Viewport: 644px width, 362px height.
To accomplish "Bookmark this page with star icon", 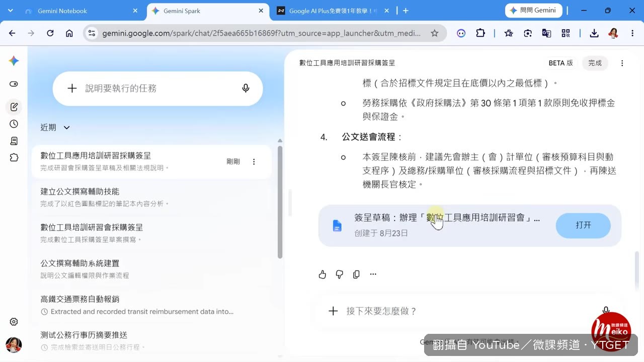I will 435,33.
